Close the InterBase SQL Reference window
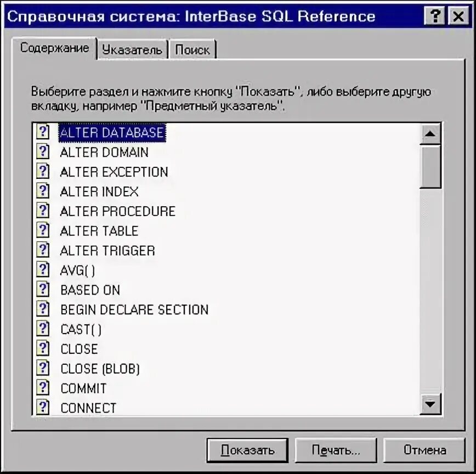This screenshot has height=474, width=476. point(458,16)
